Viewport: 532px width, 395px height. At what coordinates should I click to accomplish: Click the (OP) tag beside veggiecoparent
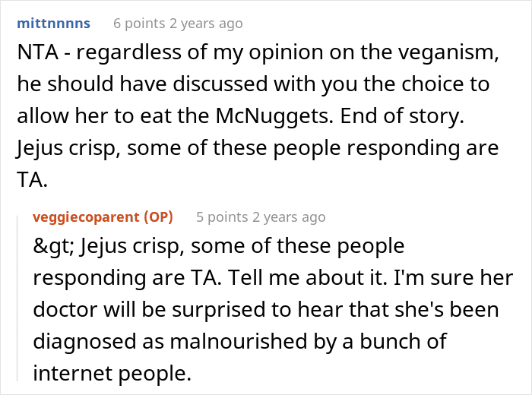(x=158, y=217)
